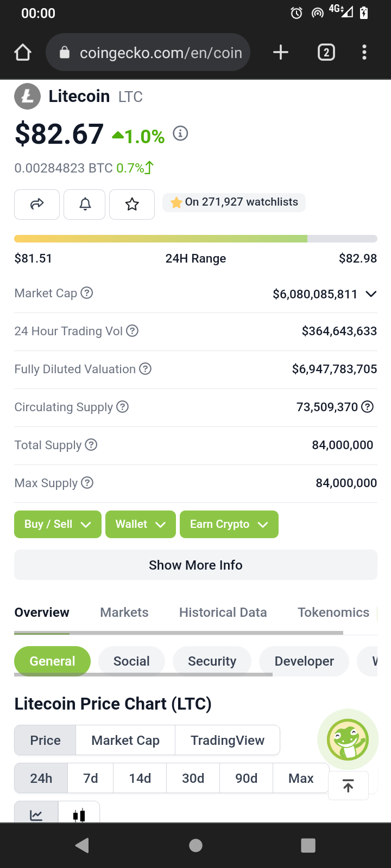
Task: Open 24 Hour Trading Vol help icon
Action: tap(133, 331)
